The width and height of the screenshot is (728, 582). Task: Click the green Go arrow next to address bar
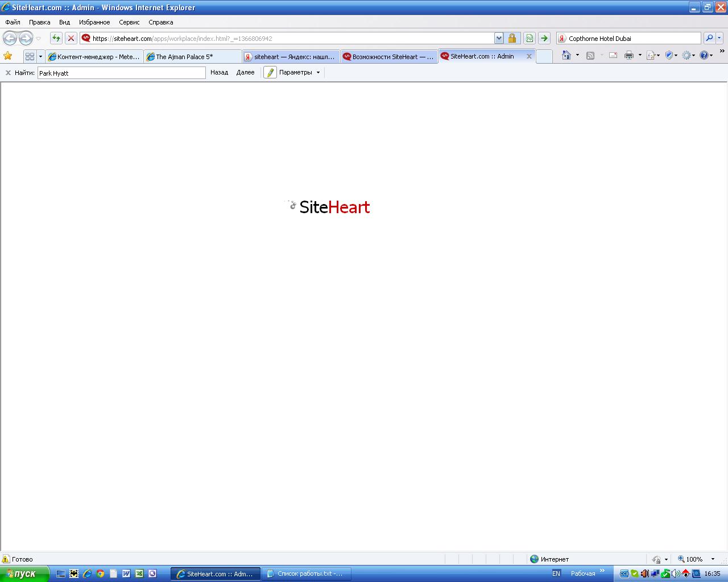click(544, 38)
